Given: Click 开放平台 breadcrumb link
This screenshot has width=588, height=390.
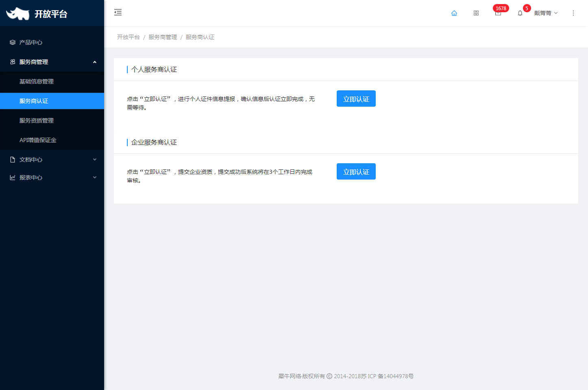Looking at the screenshot, I should click(x=128, y=37).
